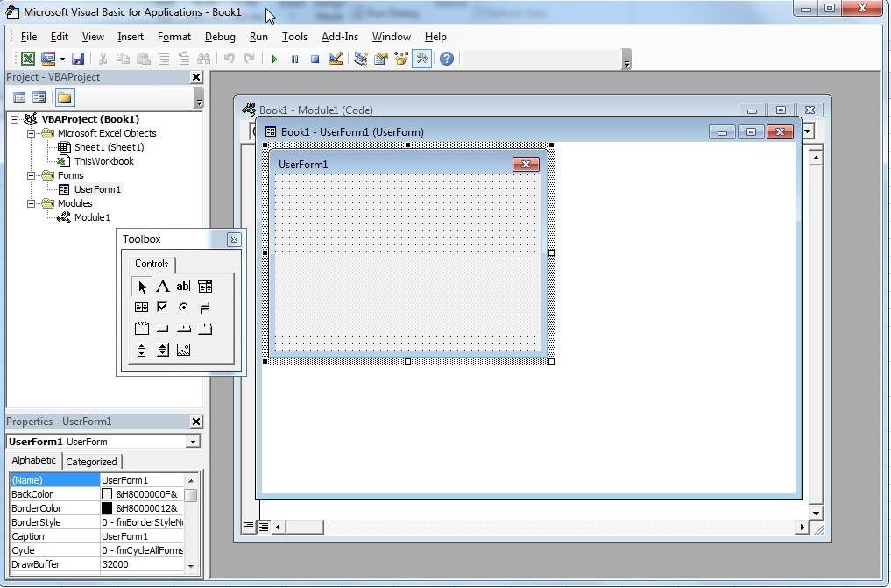
Task: Select the Image control in Toolbox
Action: (183, 350)
